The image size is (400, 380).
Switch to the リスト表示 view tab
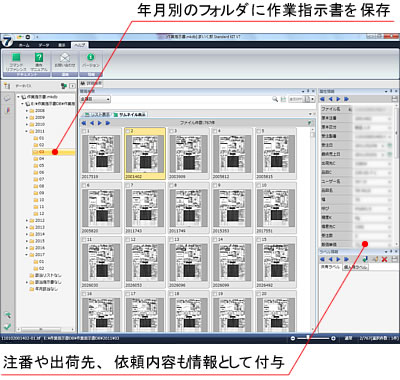(97, 115)
